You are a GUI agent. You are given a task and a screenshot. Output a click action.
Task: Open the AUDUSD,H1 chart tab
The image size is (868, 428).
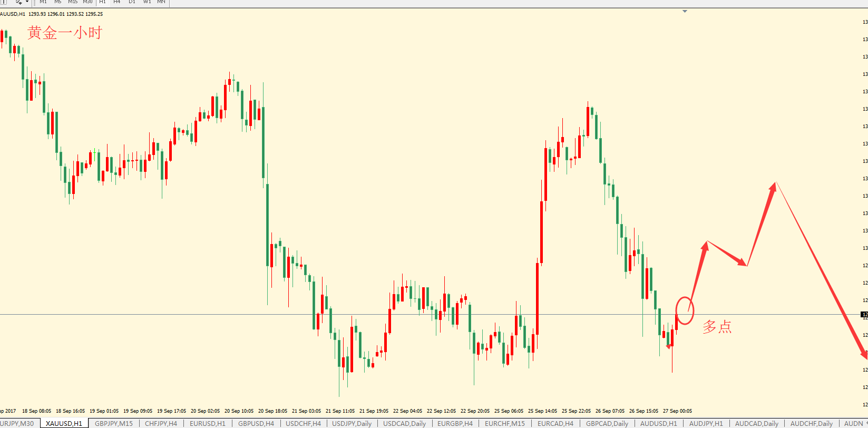pos(659,423)
